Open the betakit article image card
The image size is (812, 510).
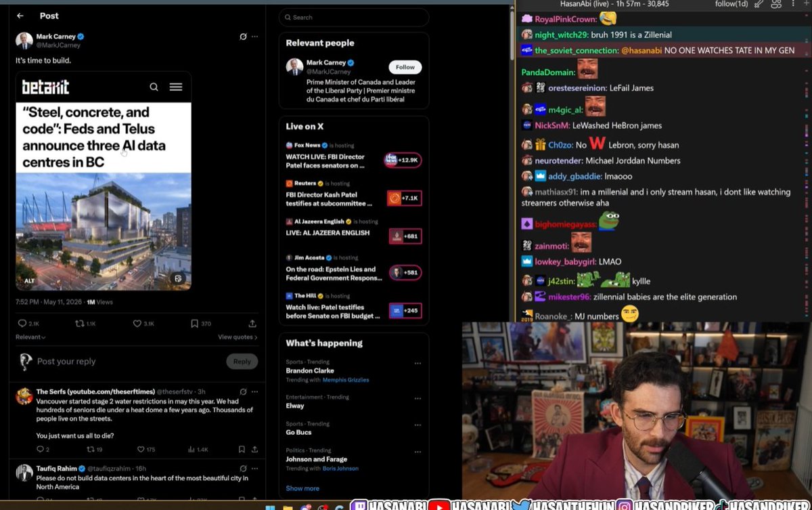click(x=104, y=181)
